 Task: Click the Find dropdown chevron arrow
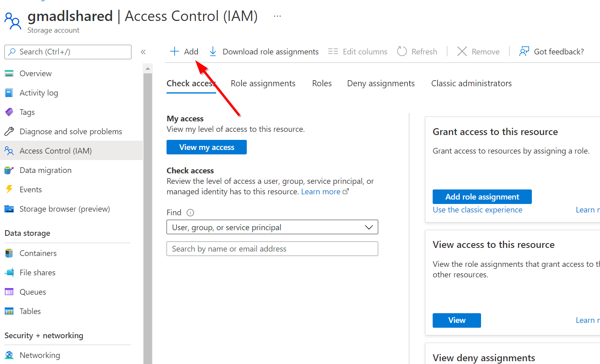369,227
